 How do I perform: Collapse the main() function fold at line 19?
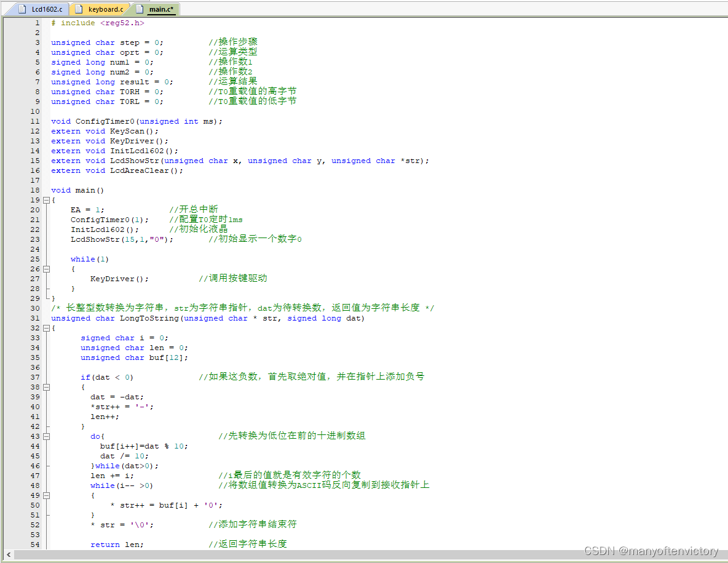point(46,200)
